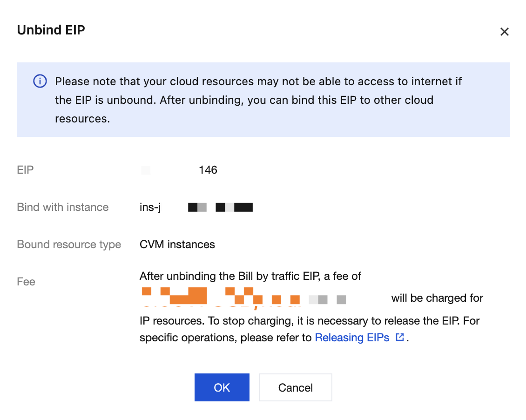Click the EIP field label
The image size is (526, 420).
[25, 170]
